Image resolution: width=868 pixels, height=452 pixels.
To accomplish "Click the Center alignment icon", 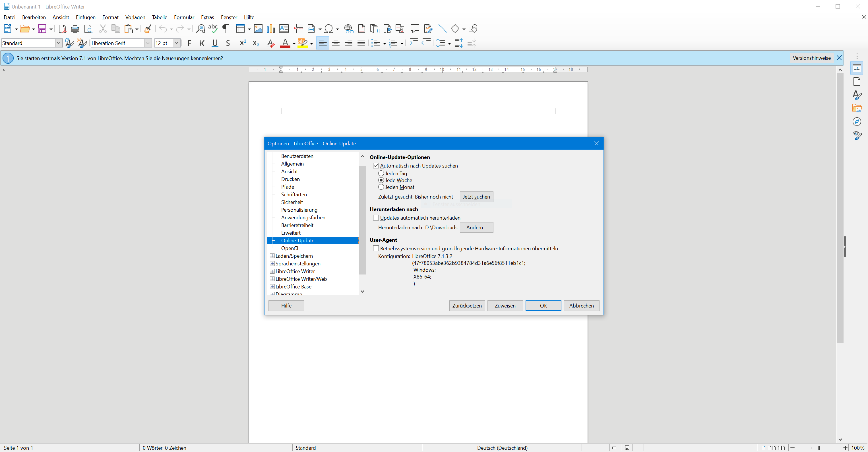I will pyautogui.click(x=335, y=43).
